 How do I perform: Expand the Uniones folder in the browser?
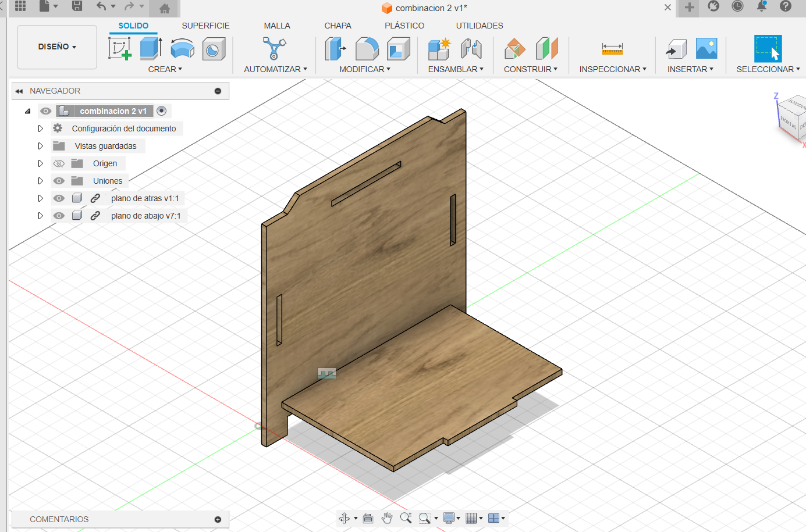(x=40, y=181)
